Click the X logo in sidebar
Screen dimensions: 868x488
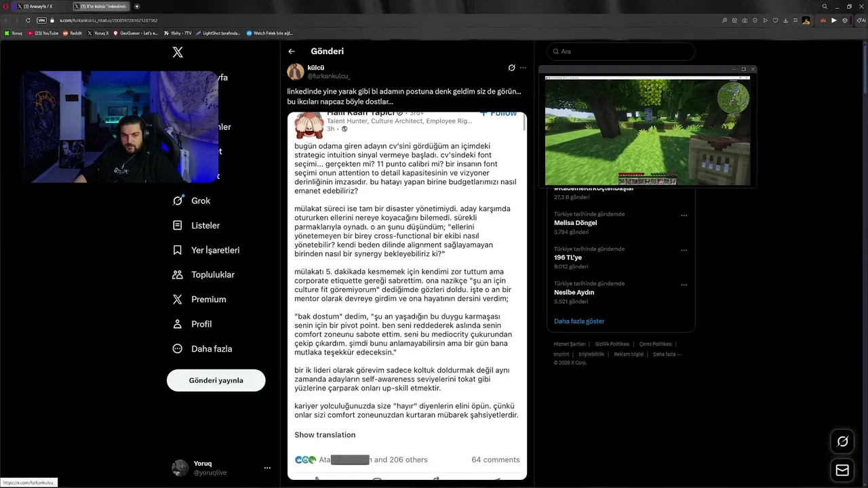(x=178, y=52)
